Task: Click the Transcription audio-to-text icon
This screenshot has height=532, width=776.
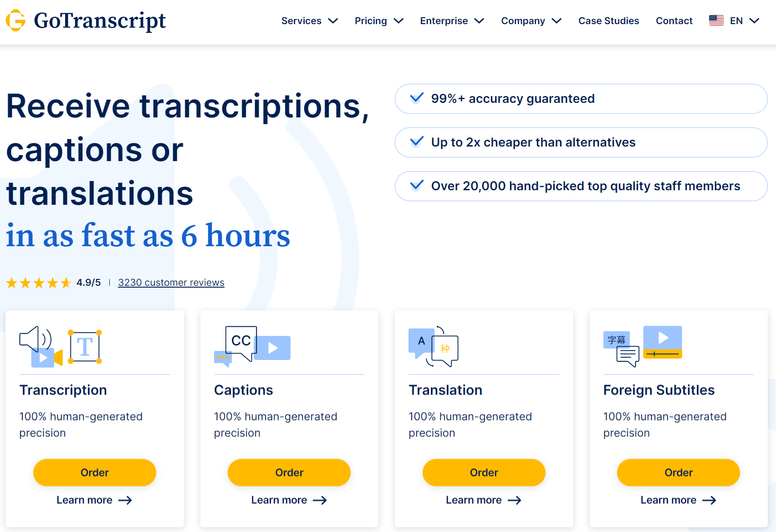Action: click(59, 347)
